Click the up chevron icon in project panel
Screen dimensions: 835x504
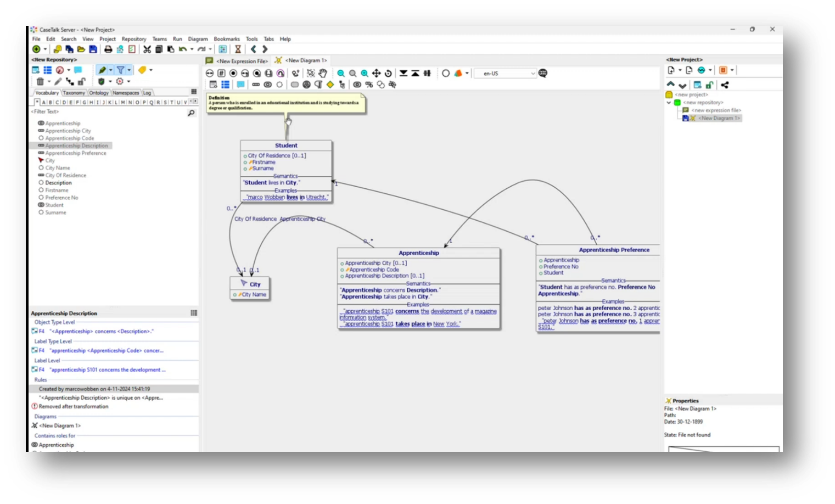(670, 85)
